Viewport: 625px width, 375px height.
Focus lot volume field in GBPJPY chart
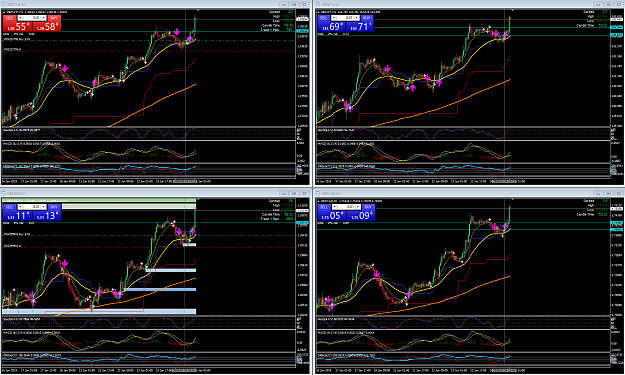(x=346, y=18)
